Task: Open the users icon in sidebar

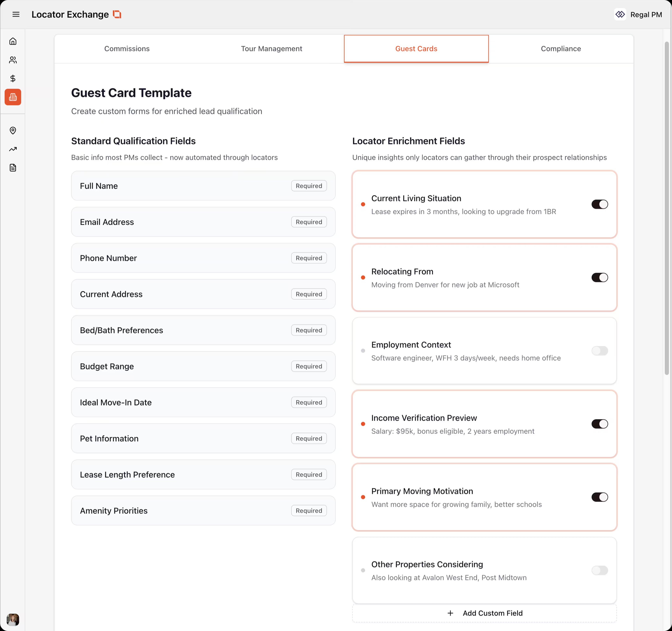Action: point(13,60)
